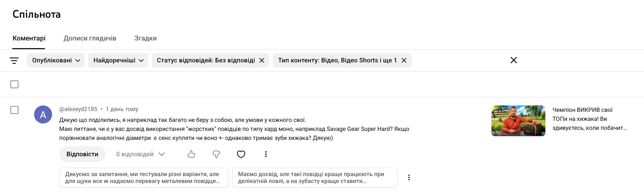
Task: Open the 'Опубліковані' dropdown
Action: pyautogui.click(x=56, y=61)
